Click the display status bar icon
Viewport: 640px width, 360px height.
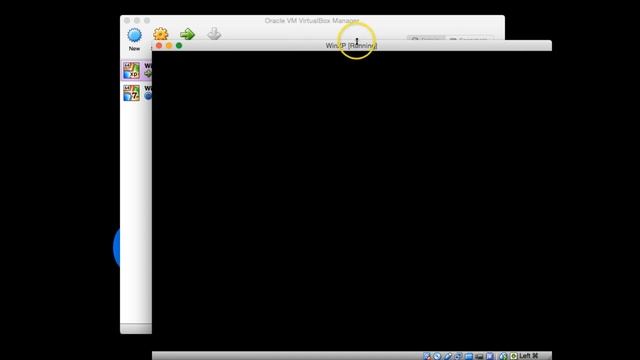coord(479,356)
